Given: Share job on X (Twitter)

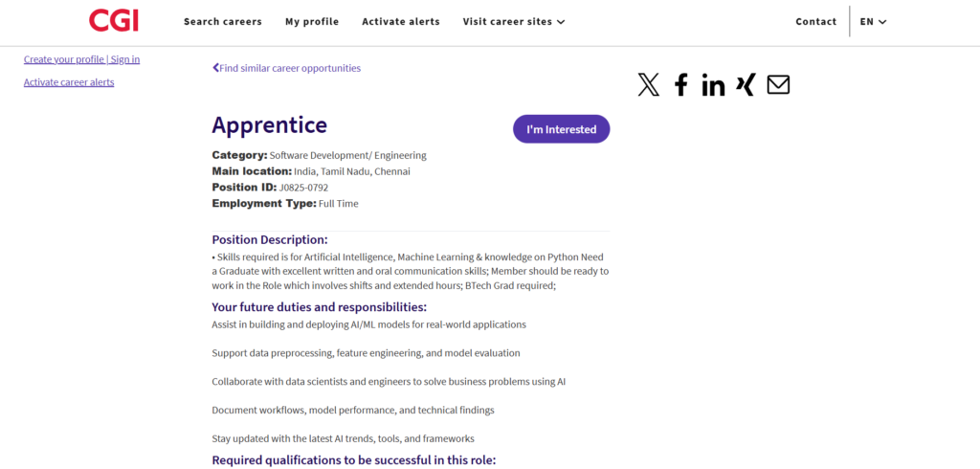Looking at the screenshot, I should [x=649, y=85].
